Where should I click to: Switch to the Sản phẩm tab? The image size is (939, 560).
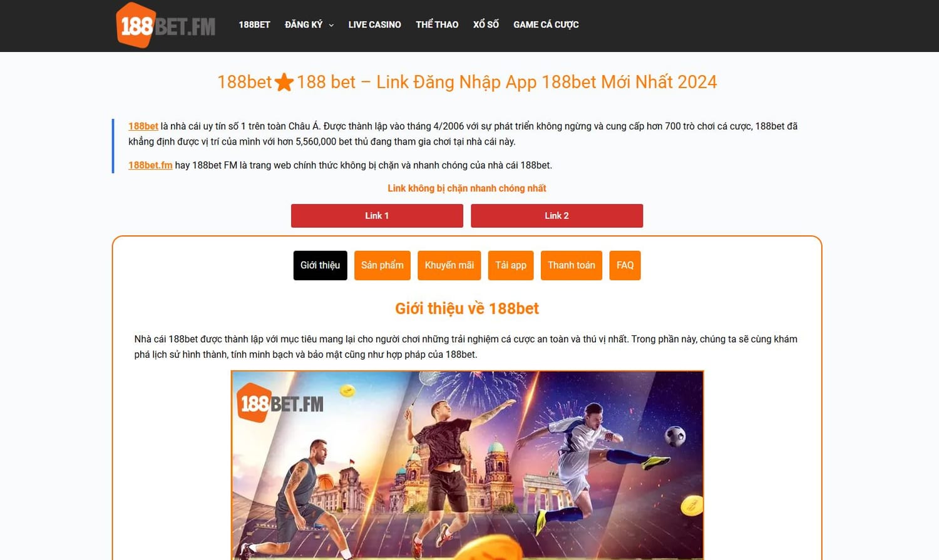(x=382, y=265)
